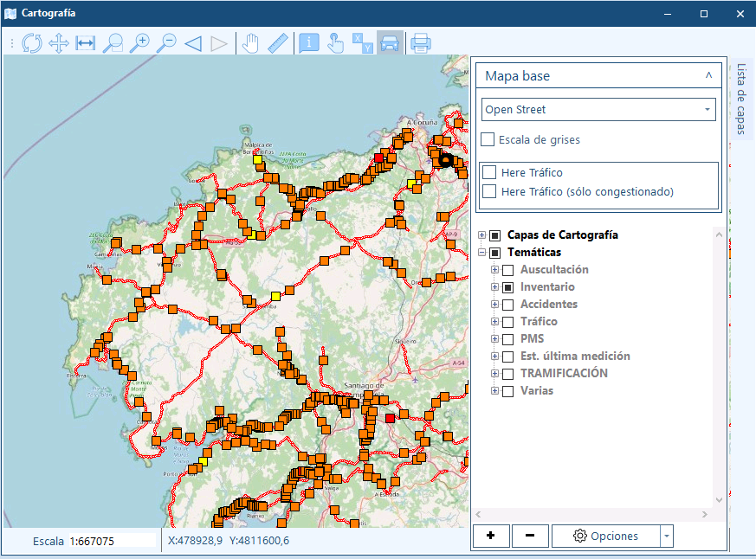Click the printer icon
756x559 pixels.
(x=421, y=42)
